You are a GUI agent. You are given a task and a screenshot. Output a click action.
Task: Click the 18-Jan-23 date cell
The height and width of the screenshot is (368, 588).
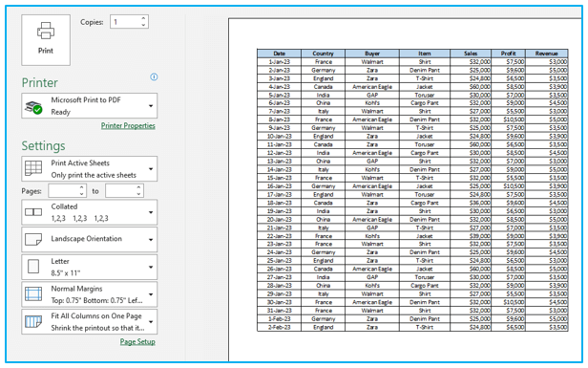(280, 203)
